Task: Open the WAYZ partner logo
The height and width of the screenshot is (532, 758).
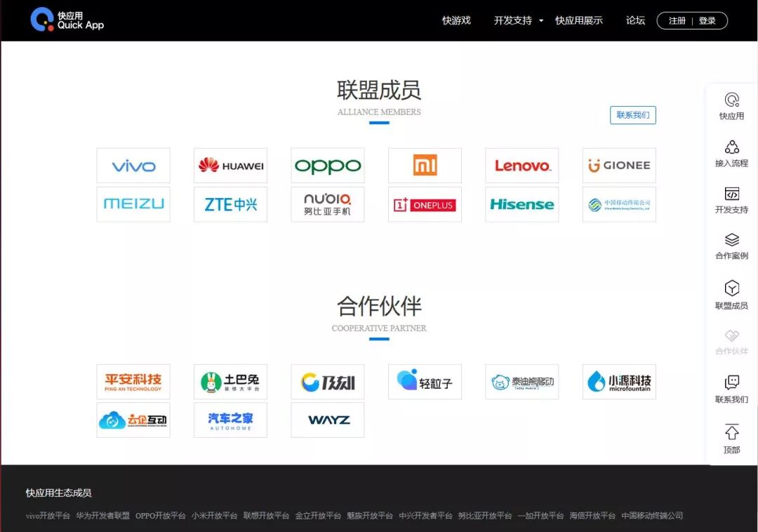Action: tap(328, 420)
